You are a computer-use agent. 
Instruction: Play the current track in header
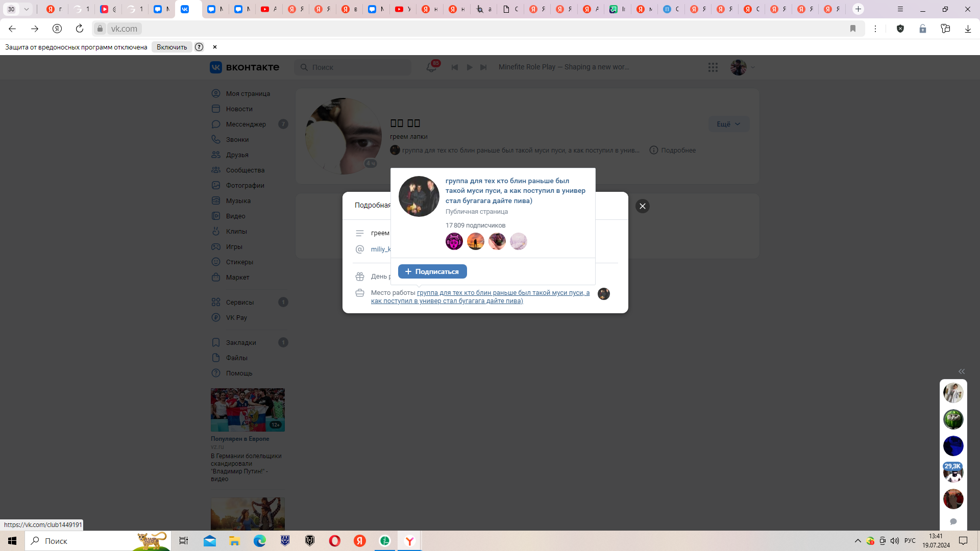pos(469,67)
